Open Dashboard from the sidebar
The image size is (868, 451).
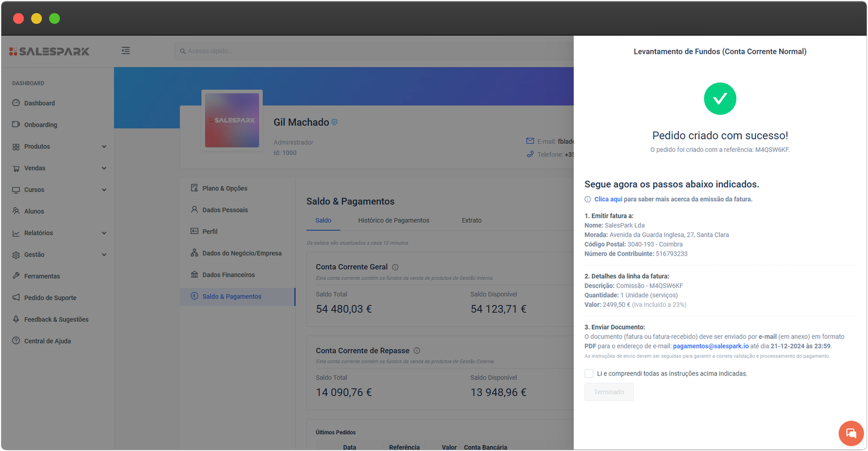39,103
